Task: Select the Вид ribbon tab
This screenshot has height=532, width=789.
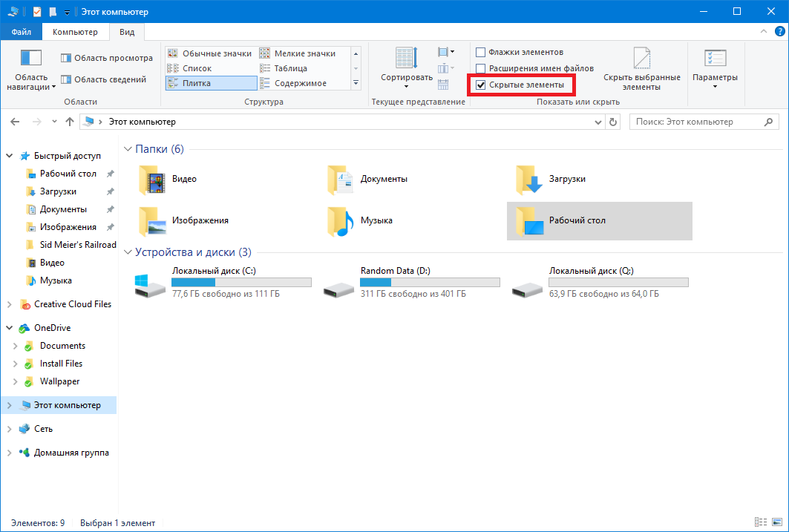Action: (127, 32)
